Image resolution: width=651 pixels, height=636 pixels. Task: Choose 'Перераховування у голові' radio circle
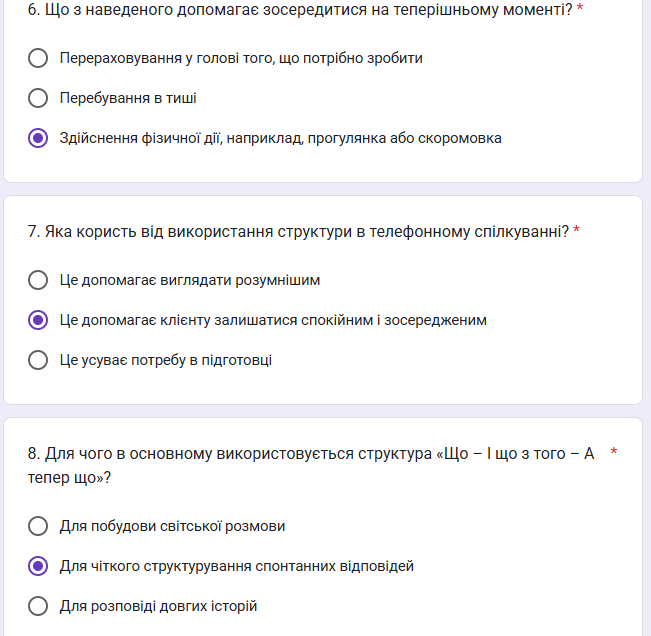click(38, 58)
